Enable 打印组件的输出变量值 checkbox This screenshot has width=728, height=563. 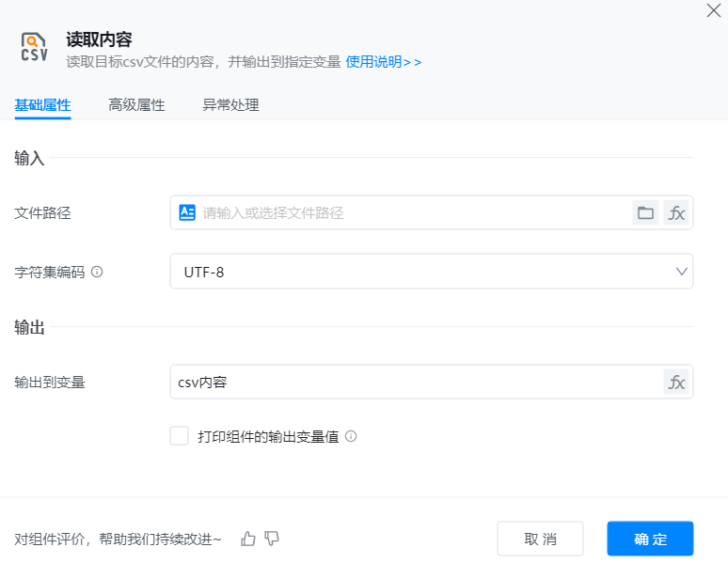tap(180, 436)
